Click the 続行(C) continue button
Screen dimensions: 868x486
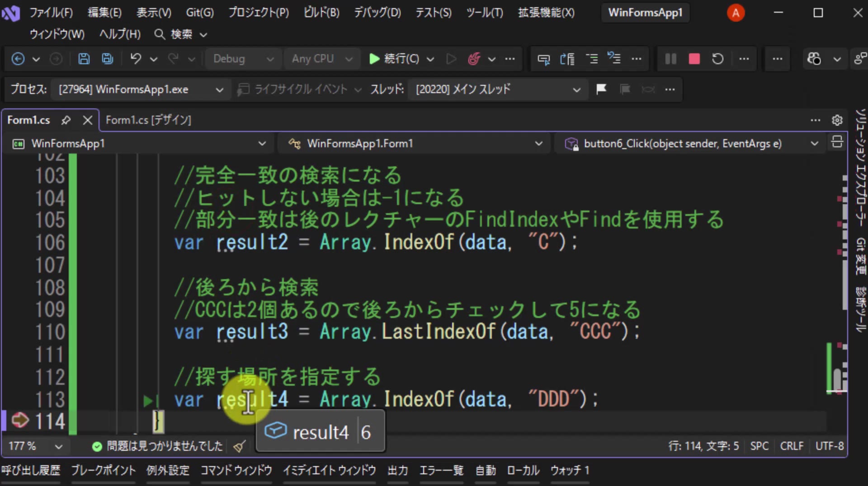pyautogui.click(x=395, y=59)
